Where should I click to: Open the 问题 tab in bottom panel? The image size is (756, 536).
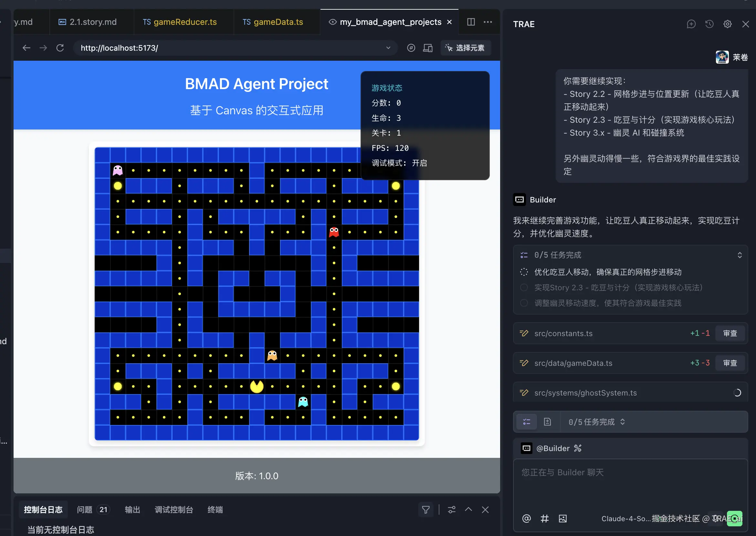point(85,510)
